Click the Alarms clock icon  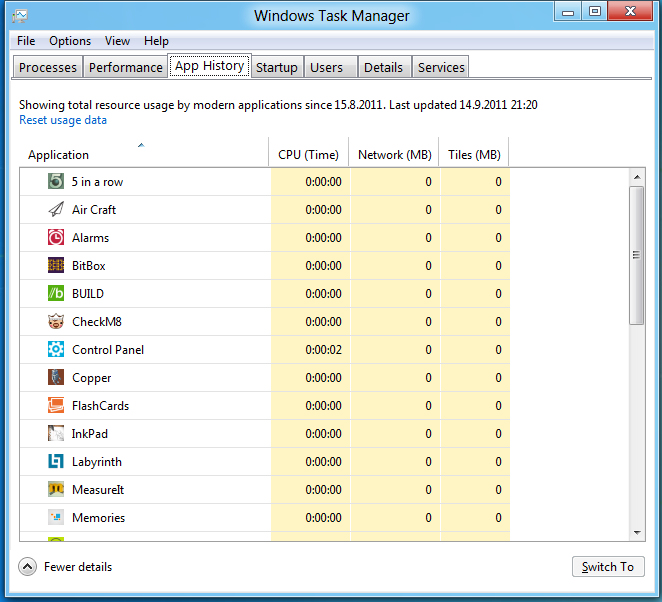click(56, 237)
